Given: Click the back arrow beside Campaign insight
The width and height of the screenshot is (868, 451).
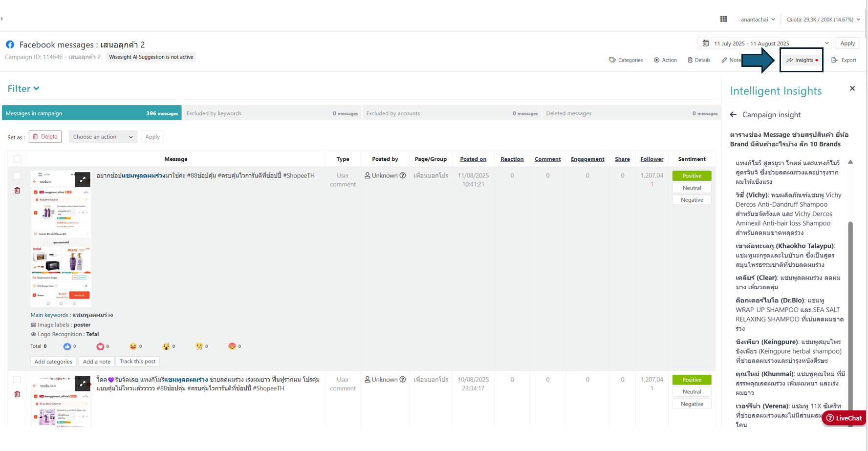Looking at the screenshot, I should [x=733, y=115].
